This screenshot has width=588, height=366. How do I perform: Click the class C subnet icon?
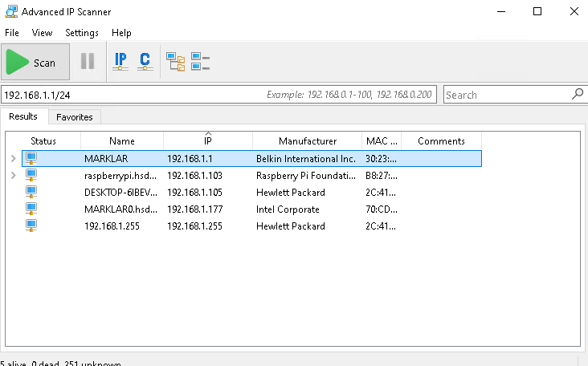145,62
